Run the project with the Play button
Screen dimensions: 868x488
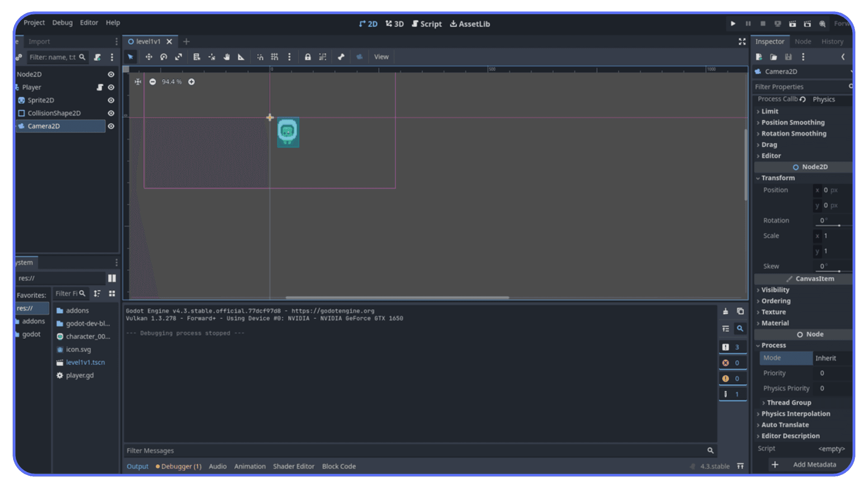[x=733, y=23]
